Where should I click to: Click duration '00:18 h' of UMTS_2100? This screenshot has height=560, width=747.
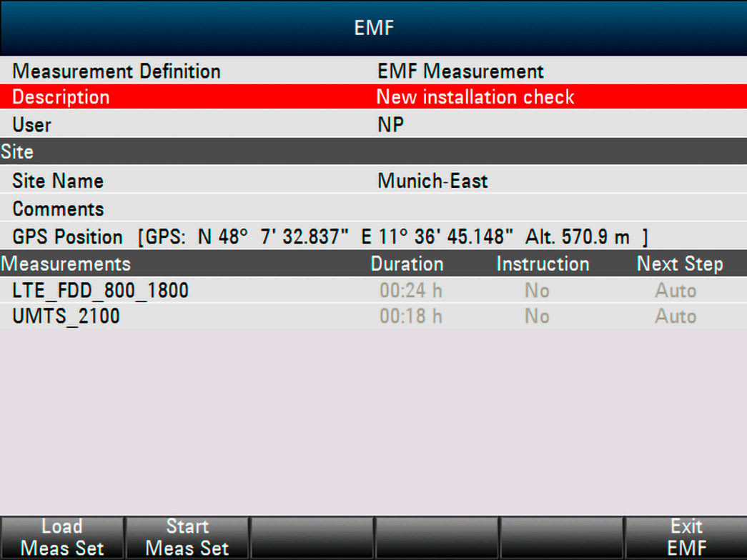pos(410,316)
